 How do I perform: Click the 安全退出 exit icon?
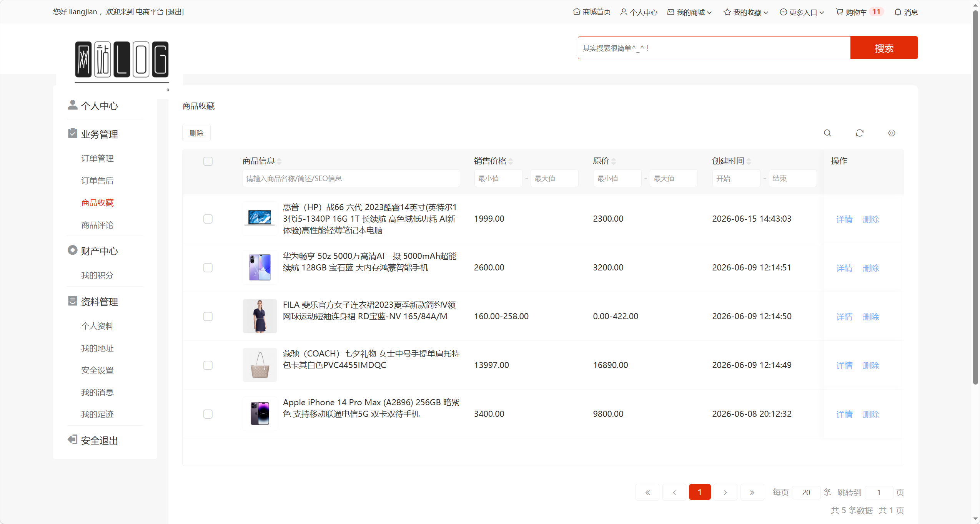(72, 439)
